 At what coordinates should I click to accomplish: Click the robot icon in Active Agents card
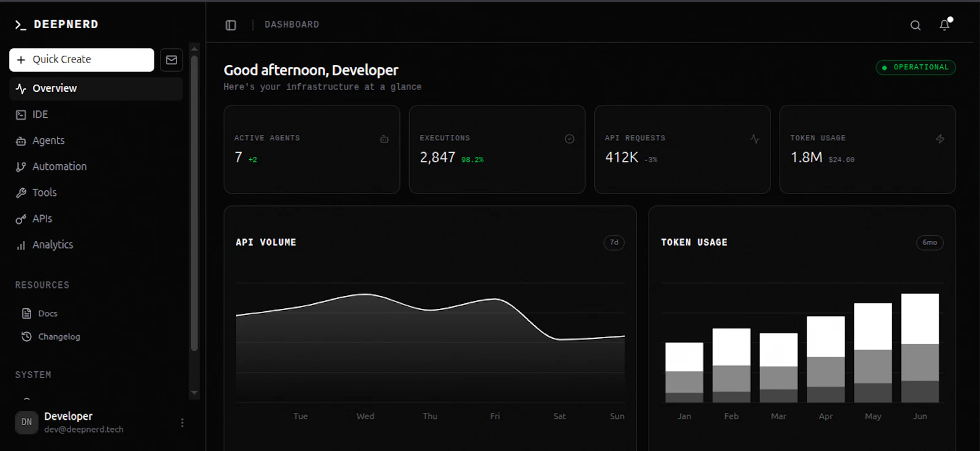tap(384, 139)
